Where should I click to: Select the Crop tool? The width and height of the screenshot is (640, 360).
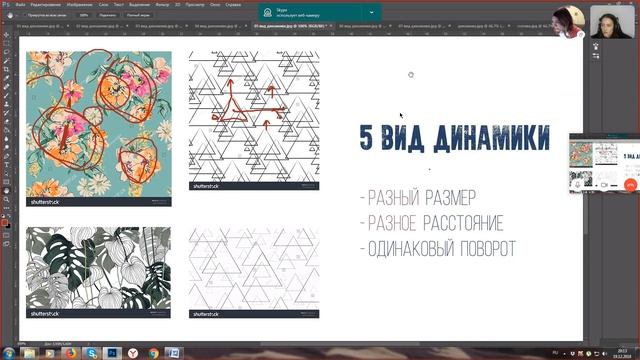pos(6,69)
